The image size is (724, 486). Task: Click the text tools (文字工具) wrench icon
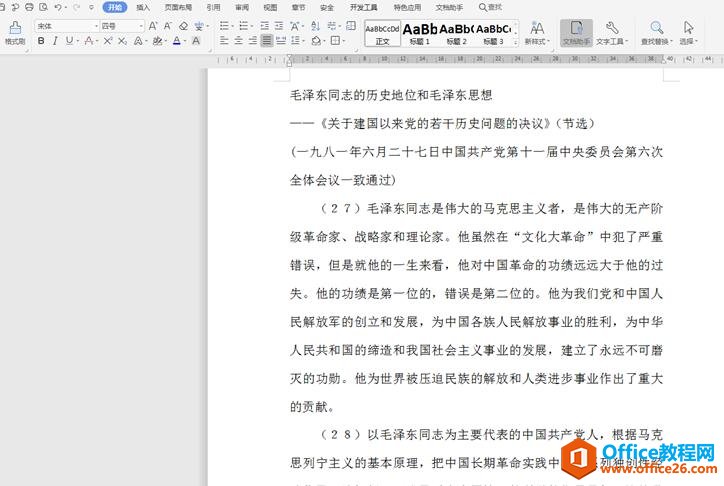tap(612, 28)
